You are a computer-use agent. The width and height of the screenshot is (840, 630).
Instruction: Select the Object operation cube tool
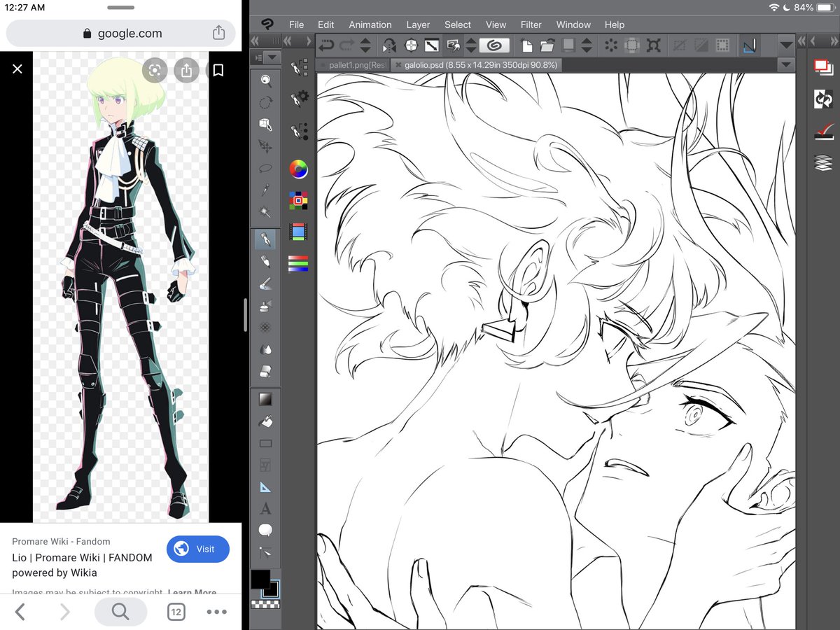[x=265, y=125]
